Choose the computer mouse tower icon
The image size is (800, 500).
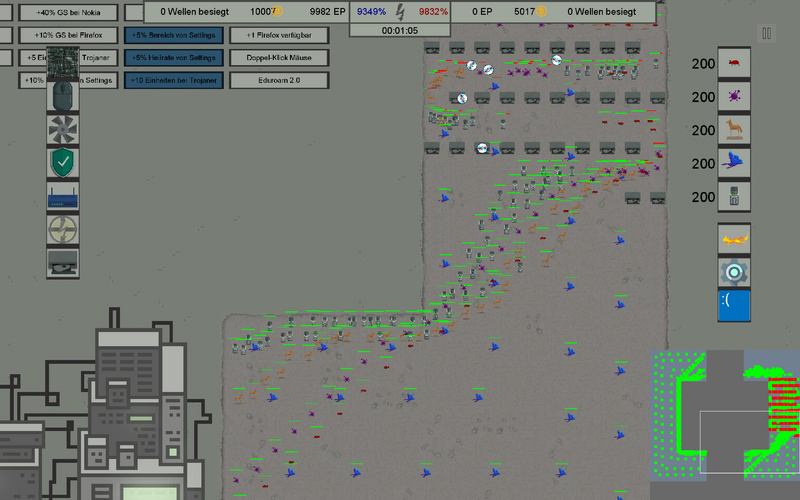point(63,96)
